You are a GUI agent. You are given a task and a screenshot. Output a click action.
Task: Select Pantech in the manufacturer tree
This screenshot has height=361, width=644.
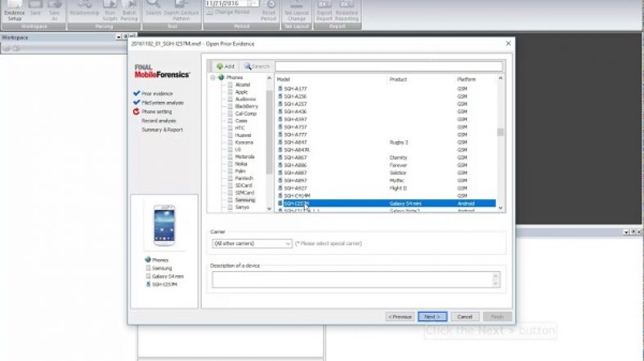[244, 178]
